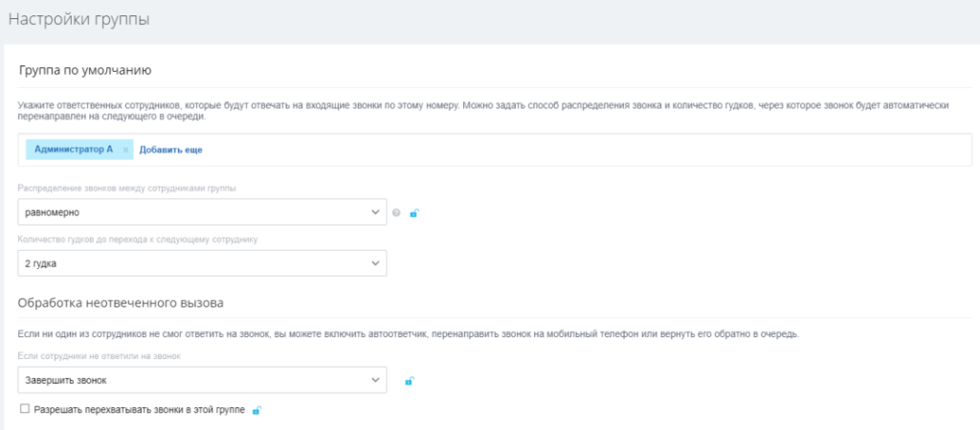Click the Обработка неотвеченного вызова section heading

tap(121, 304)
